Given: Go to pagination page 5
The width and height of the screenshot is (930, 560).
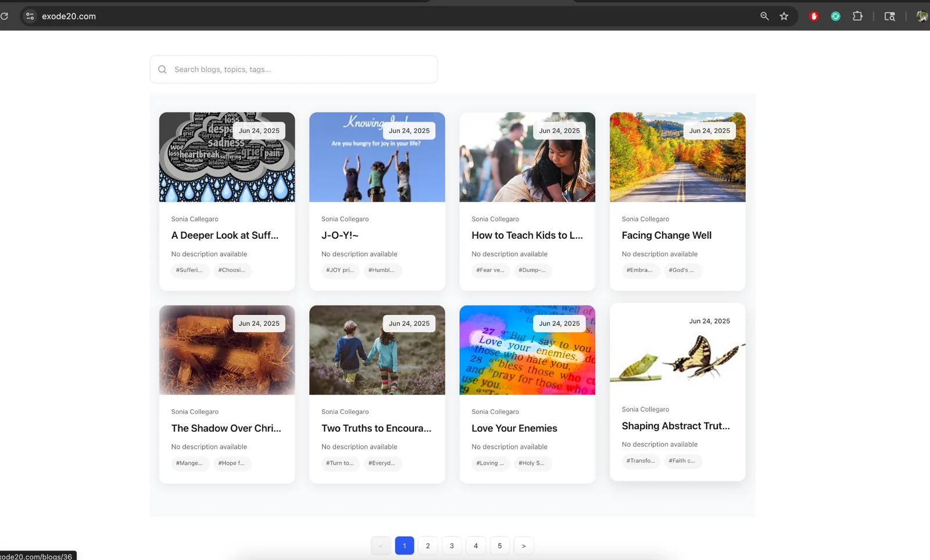Looking at the screenshot, I should pos(499,545).
